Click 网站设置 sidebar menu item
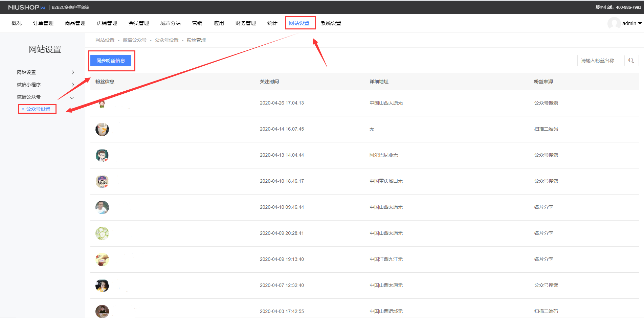 (26, 72)
